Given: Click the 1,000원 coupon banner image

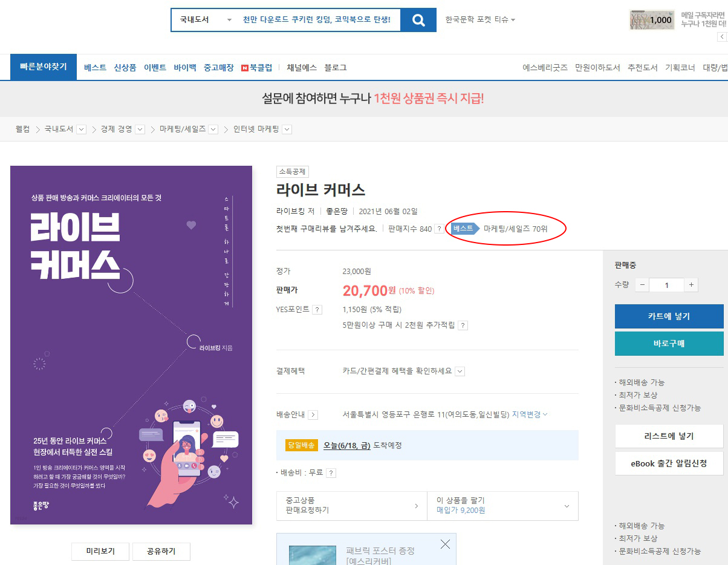Looking at the screenshot, I should click(652, 20).
